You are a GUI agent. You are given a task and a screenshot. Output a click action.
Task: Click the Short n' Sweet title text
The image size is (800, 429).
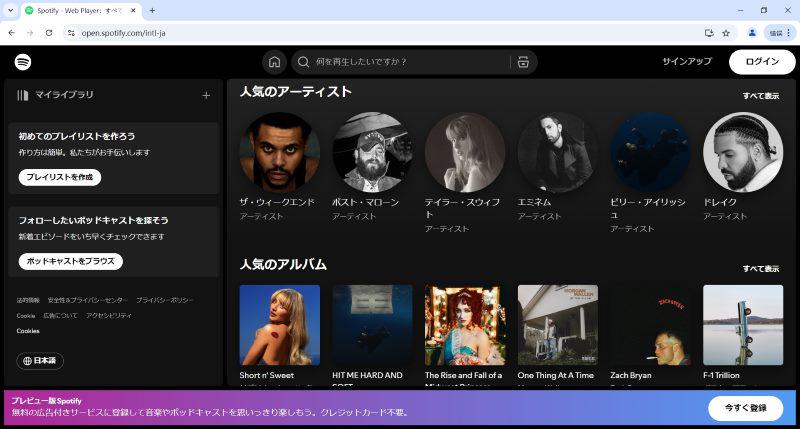pyautogui.click(x=267, y=375)
